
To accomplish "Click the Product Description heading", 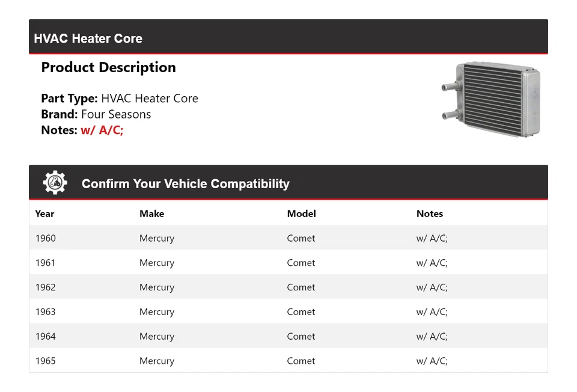I will tap(108, 67).
